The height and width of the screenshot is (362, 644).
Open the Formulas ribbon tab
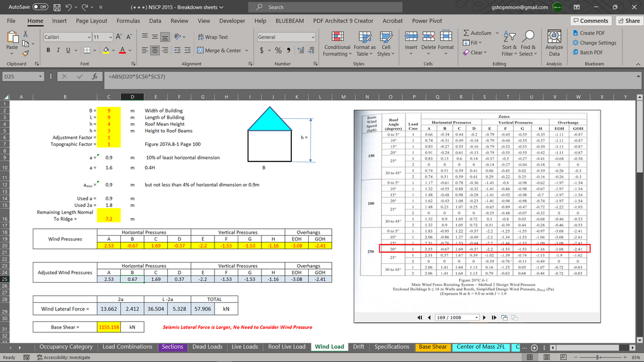128,21
